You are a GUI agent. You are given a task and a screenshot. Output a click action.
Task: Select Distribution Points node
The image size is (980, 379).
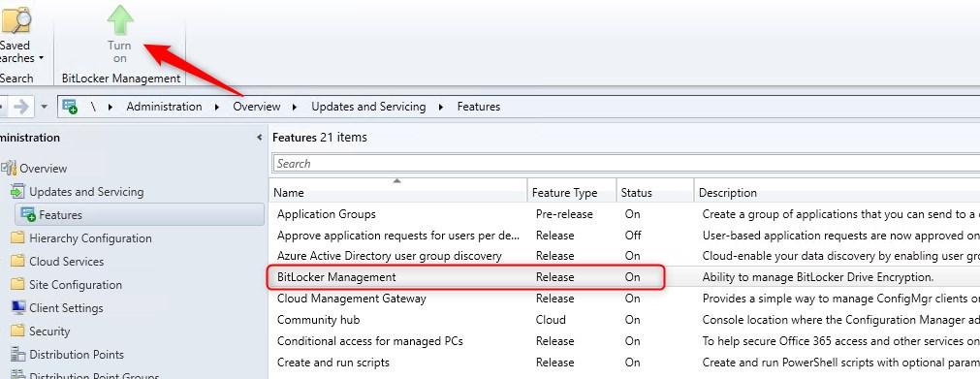77,355
